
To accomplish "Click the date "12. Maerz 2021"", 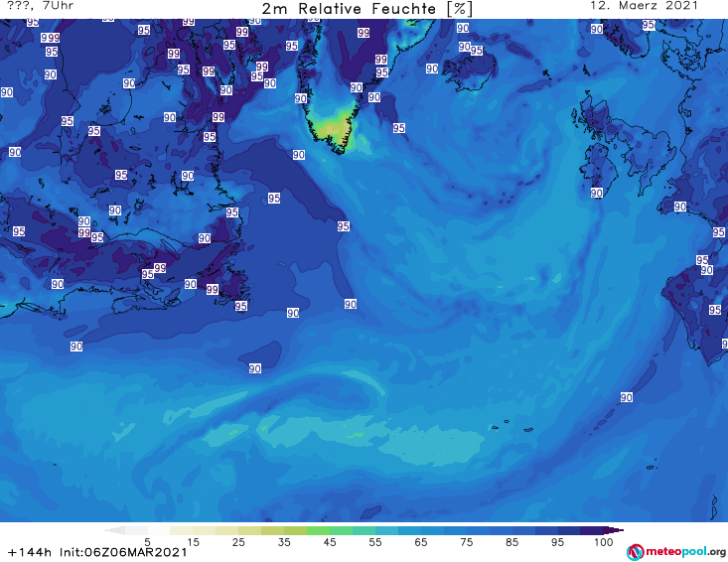I will tap(644, 6).
